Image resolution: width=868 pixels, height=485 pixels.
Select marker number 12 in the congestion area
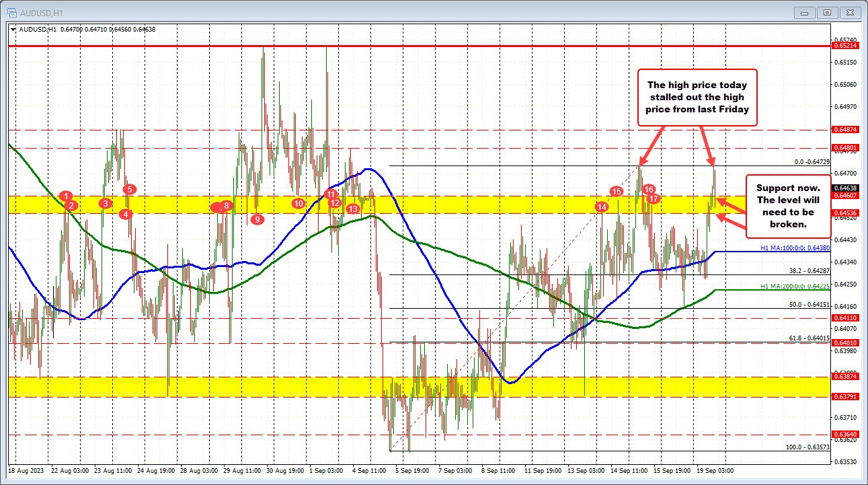pos(334,202)
